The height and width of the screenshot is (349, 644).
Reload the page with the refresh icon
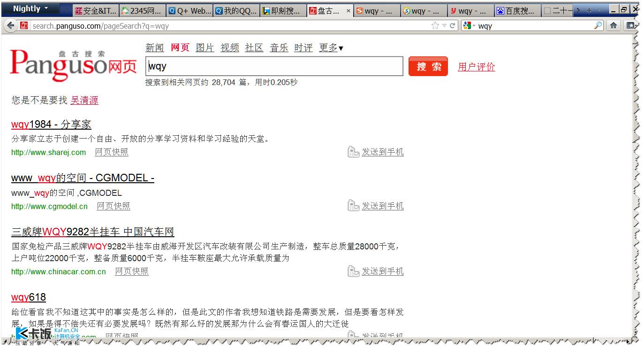coord(453,26)
